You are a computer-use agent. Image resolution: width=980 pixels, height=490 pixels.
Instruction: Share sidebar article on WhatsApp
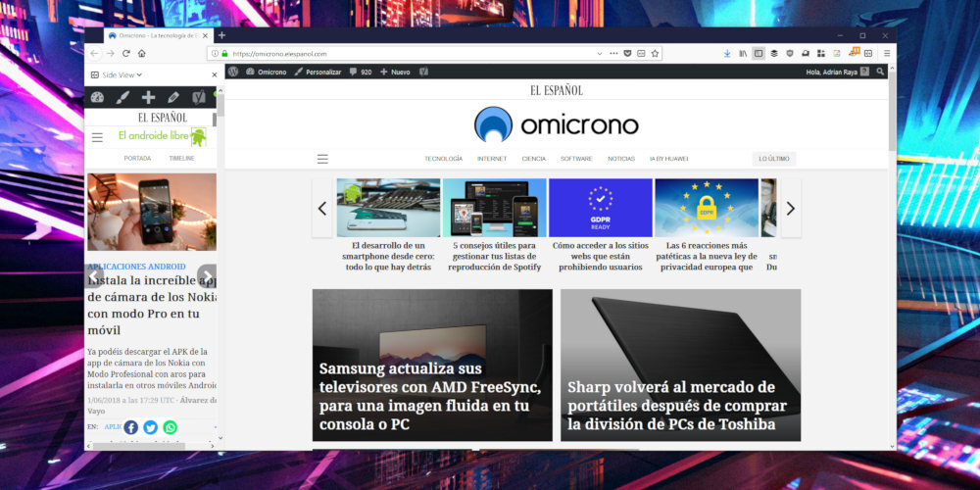point(170,427)
